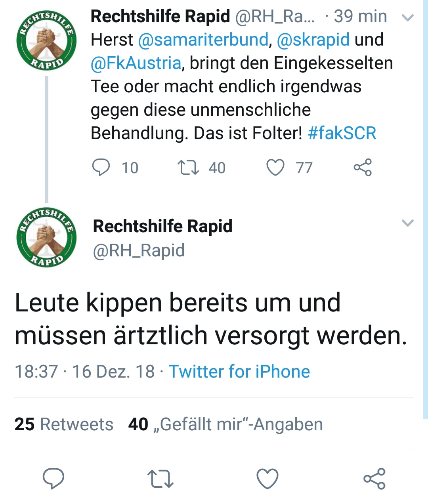Tap the Twitter for iPhone source link

point(239,372)
